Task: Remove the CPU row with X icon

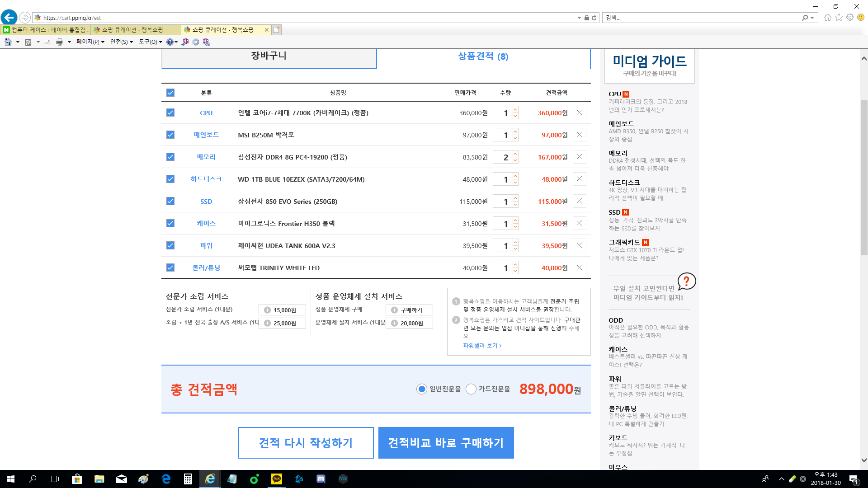Action: 579,113
